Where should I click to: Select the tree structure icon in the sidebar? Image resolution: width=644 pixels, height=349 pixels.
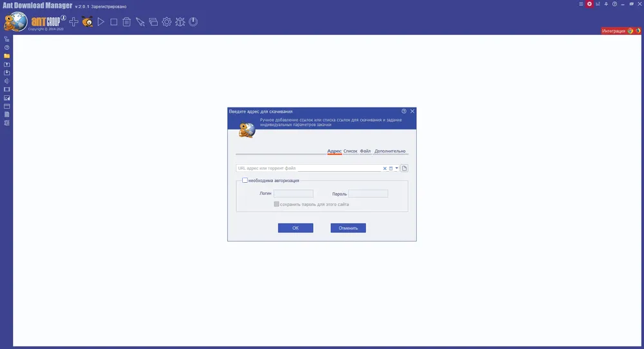point(6,39)
